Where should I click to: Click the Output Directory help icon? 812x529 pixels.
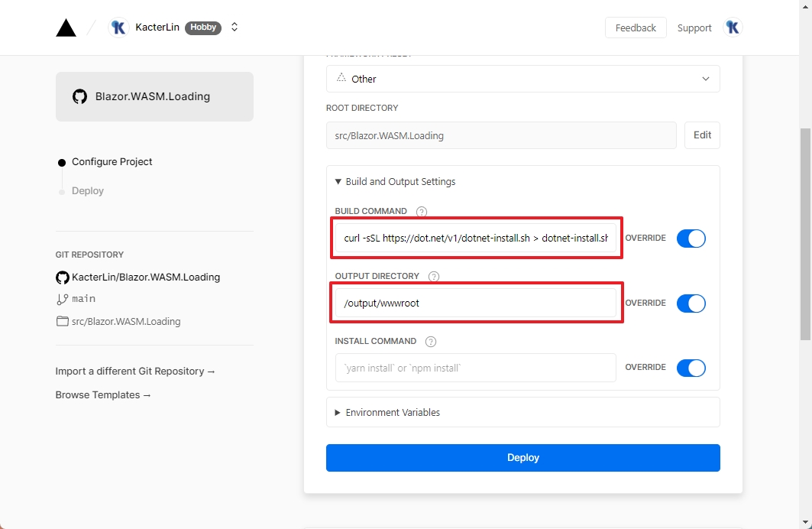[434, 277]
